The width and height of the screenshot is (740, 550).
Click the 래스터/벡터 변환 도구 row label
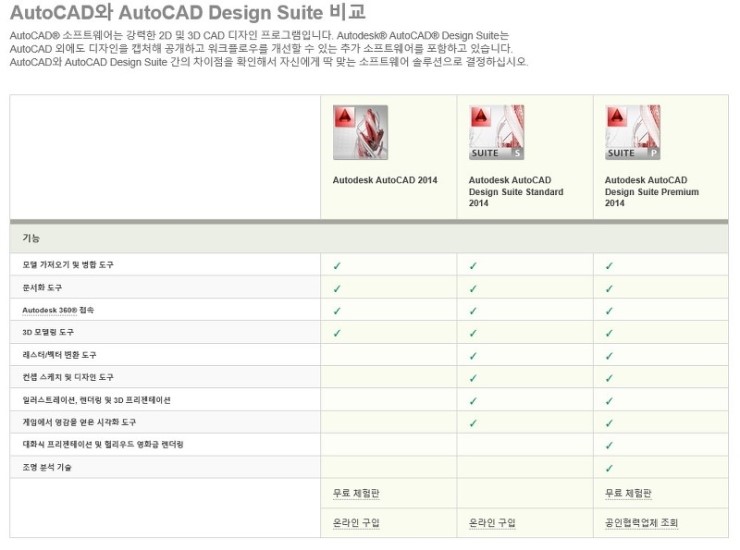click(59, 355)
